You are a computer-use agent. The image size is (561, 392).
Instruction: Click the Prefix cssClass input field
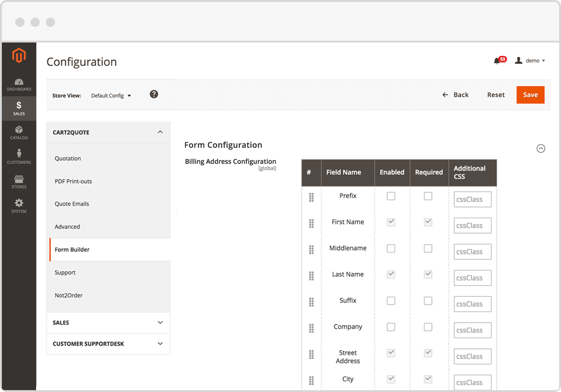click(472, 200)
